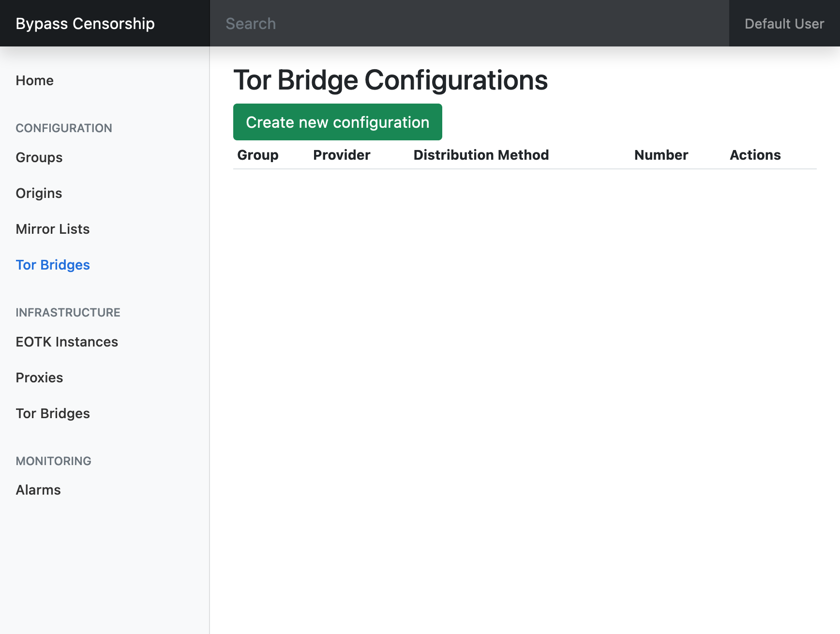Click the Tor Bridge Configurations page heading
The width and height of the screenshot is (840, 634).
pos(390,80)
